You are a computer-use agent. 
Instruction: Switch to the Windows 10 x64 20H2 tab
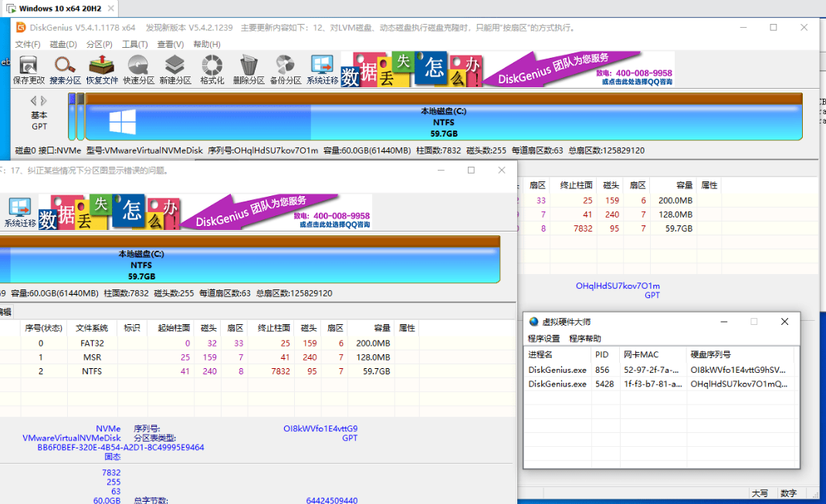(x=59, y=8)
